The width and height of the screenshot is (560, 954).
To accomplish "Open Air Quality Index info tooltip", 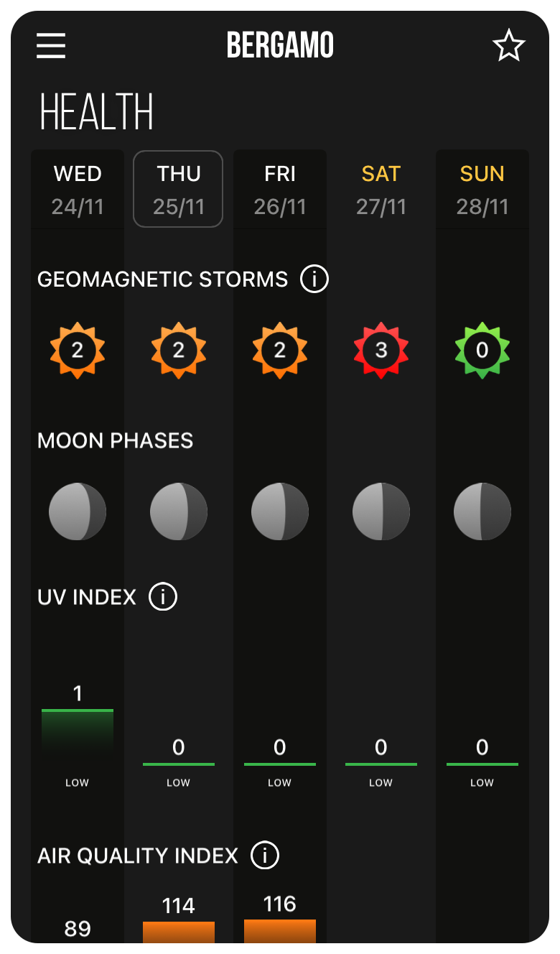I will [266, 856].
